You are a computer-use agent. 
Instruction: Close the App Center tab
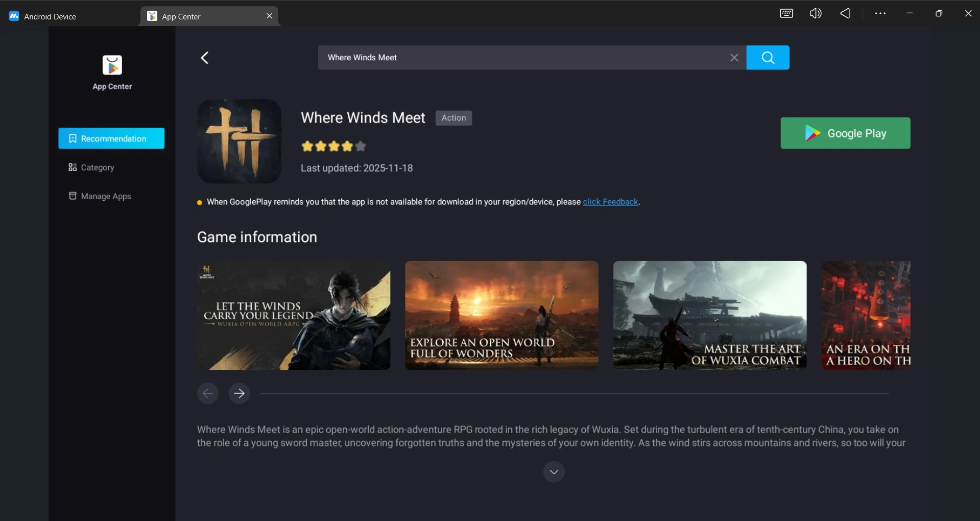click(x=269, y=16)
